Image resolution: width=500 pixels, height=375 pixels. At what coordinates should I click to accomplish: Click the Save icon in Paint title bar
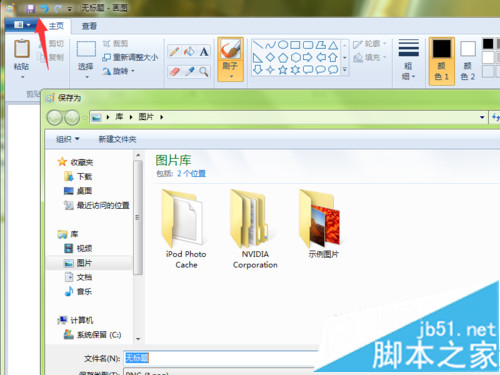pos(31,8)
